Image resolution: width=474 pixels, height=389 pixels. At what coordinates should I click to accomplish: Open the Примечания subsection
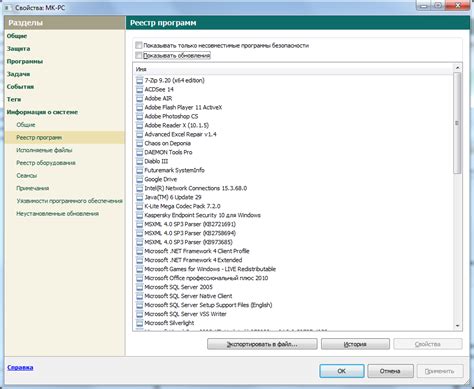[x=33, y=188]
